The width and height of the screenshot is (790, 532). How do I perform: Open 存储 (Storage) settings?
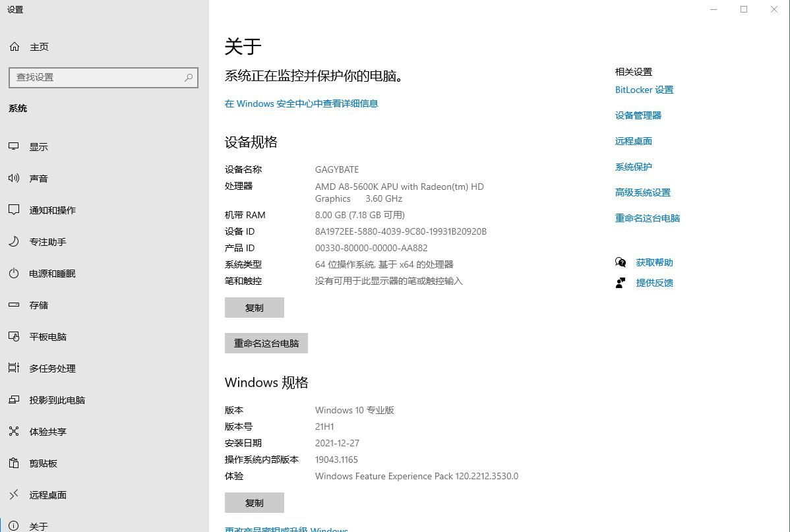pos(38,305)
